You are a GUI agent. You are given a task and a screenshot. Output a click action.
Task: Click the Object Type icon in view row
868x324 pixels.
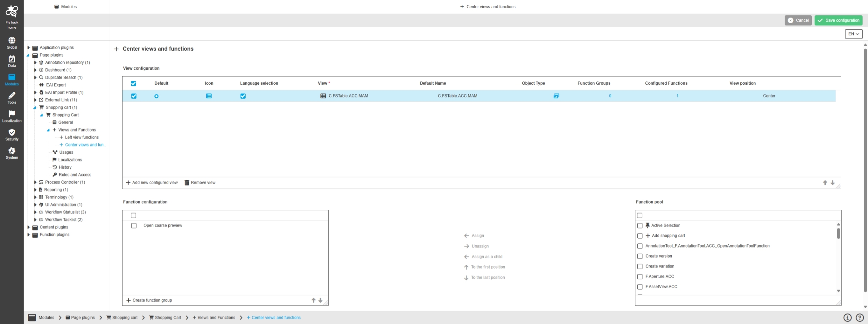pos(556,96)
